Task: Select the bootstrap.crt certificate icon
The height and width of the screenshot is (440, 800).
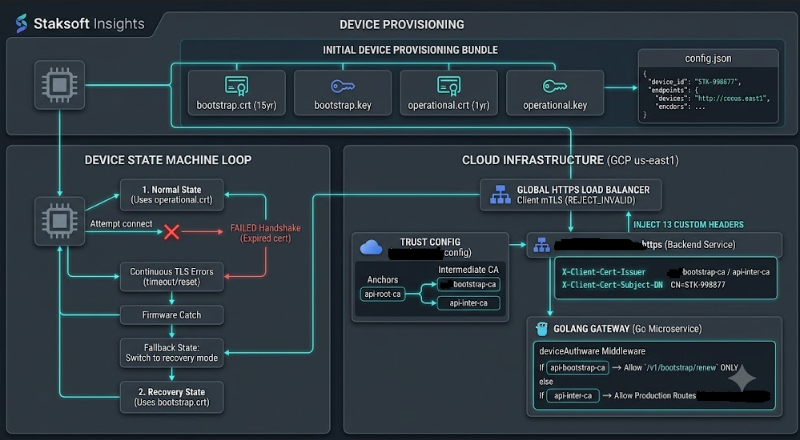Action: [x=236, y=86]
